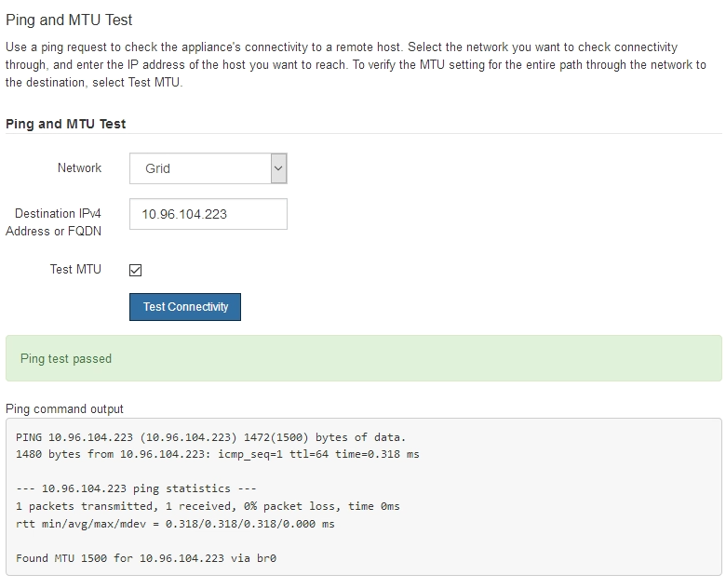The height and width of the screenshot is (588, 726).
Task: Click the top Ping and MTU Test page title
Action: [69, 20]
